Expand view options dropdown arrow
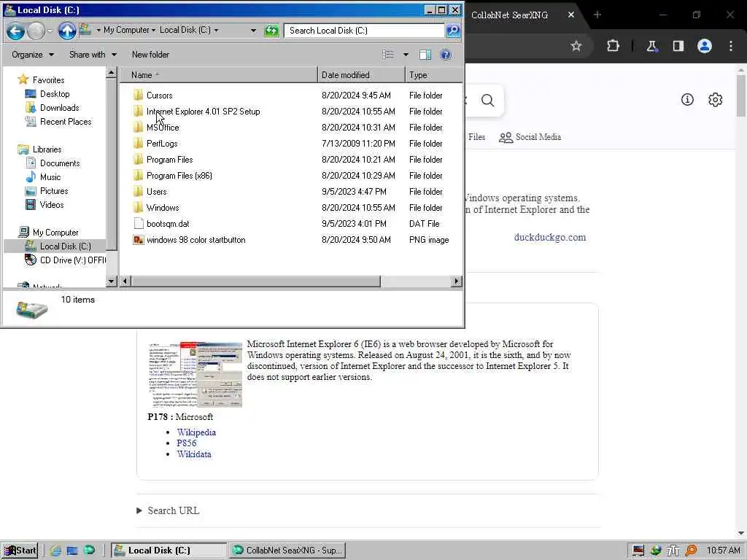Screen dimensions: 747x560 click(x=406, y=54)
